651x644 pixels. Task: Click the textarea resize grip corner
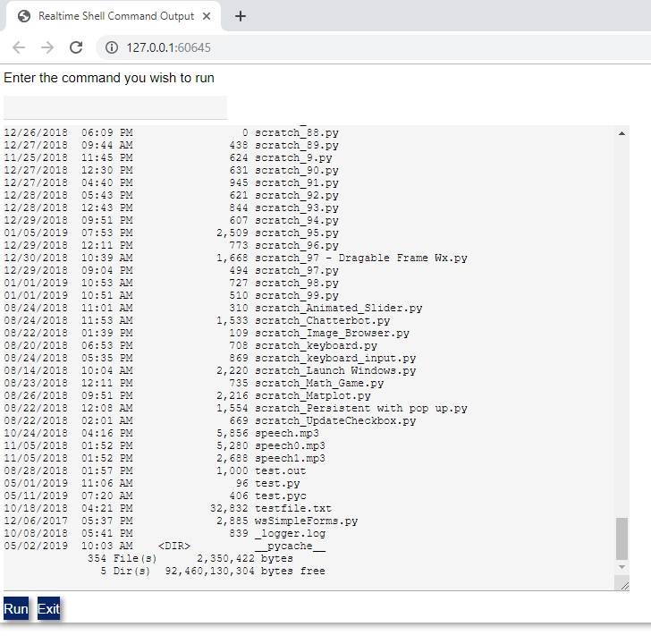point(624,585)
